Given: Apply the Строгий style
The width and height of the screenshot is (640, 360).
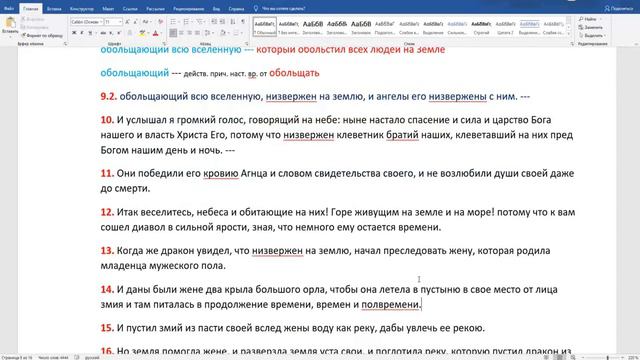Looking at the screenshot, I should click(481, 27).
